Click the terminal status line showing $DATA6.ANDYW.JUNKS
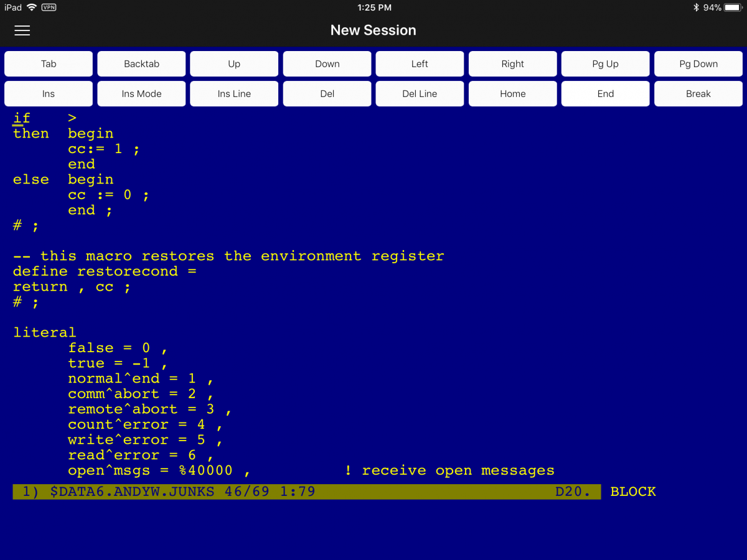The width and height of the screenshot is (747, 560). point(306,492)
